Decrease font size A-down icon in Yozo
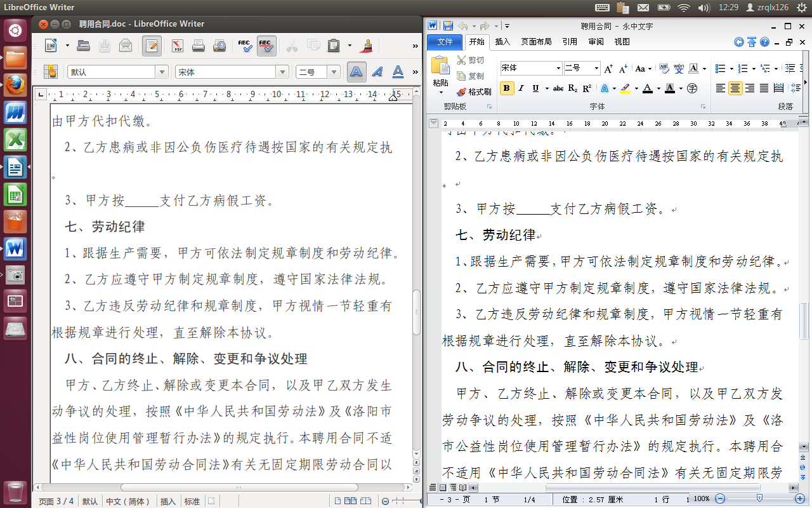The width and height of the screenshot is (812, 508). point(623,68)
